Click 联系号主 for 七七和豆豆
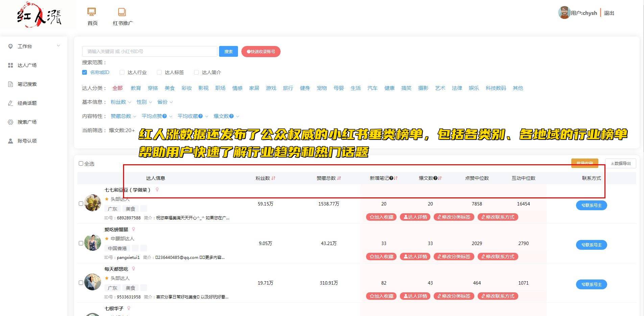The image size is (644, 316). [592, 205]
